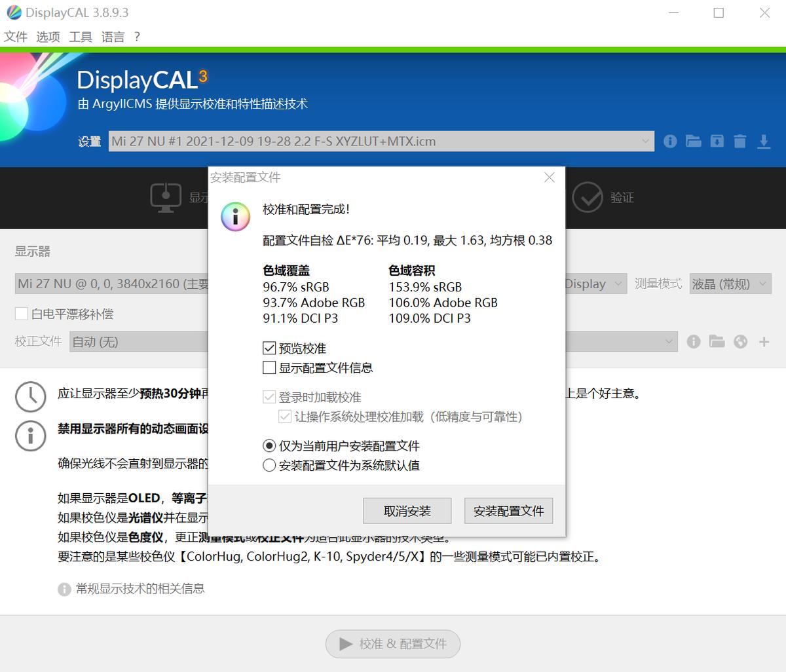Open the 语言 menu
The height and width of the screenshot is (672, 786).
(113, 37)
